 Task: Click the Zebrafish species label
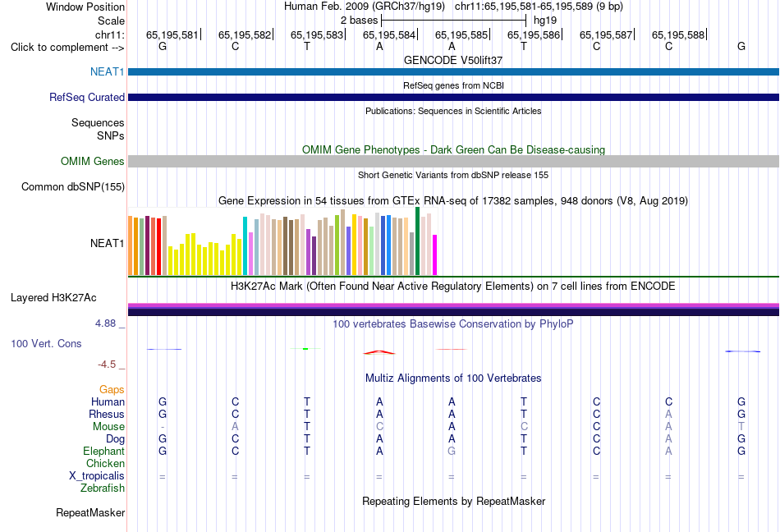coord(103,488)
